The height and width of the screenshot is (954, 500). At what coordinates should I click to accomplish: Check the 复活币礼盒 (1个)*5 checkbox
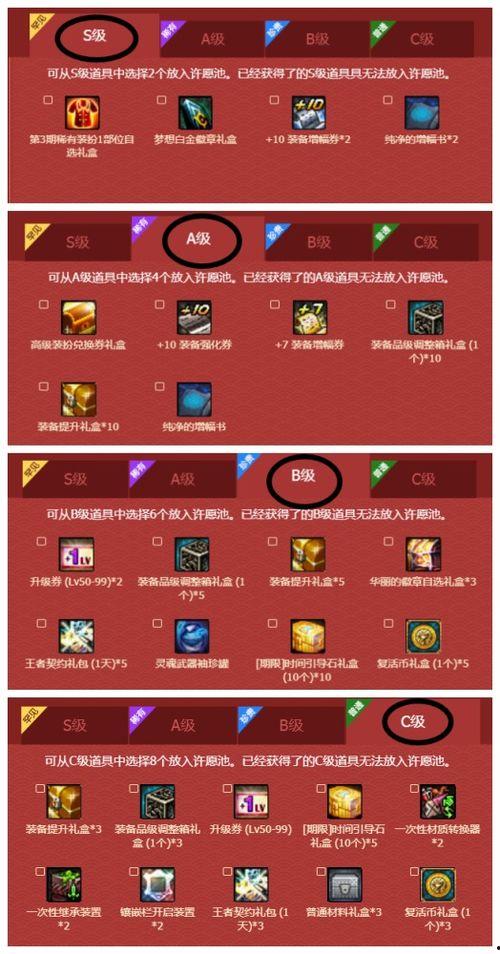click(389, 624)
